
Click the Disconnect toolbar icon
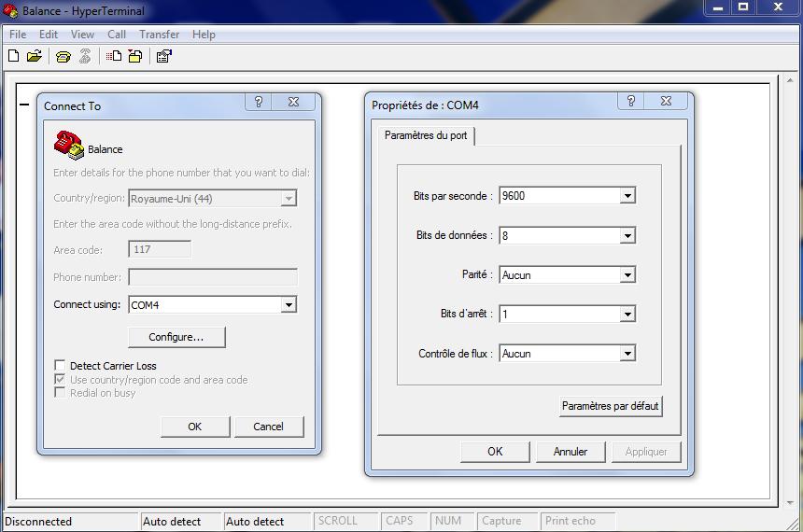point(85,56)
